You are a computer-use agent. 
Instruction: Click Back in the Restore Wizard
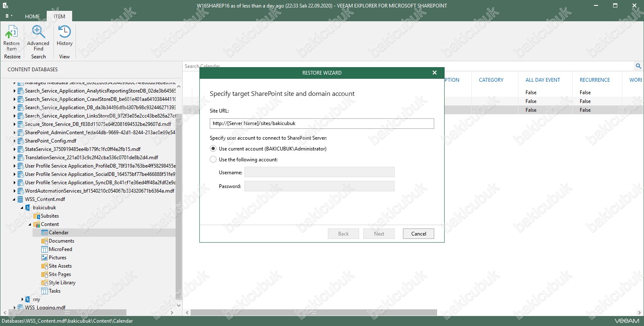pyautogui.click(x=343, y=234)
